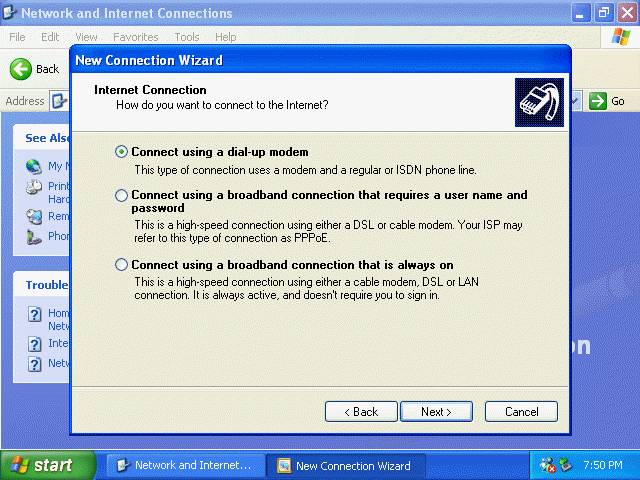Open the Help menu
Screen dimensions: 640x480
click(x=225, y=37)
